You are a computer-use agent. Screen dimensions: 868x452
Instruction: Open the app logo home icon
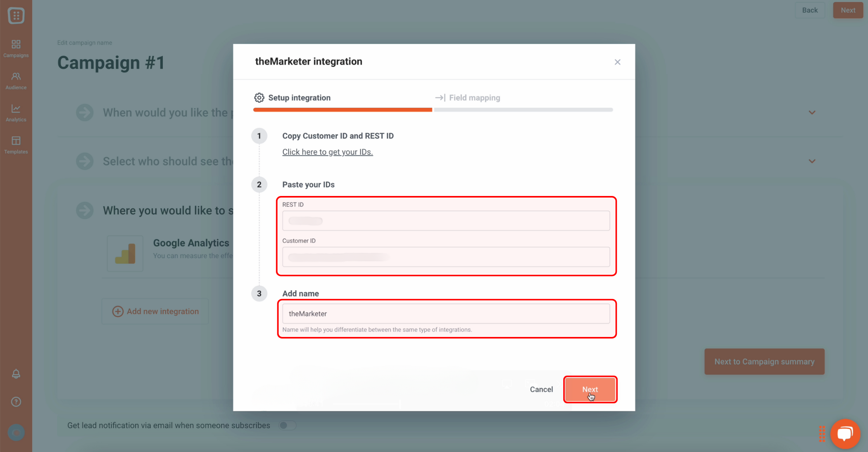(x=16, y=15)
